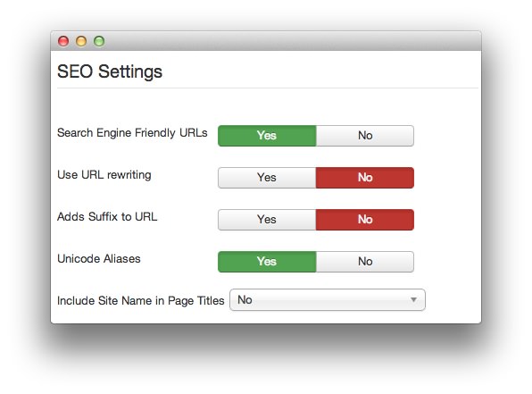Click the yellow minimize window button
Viewport: 532px width, 394px height.
point(81,41)
